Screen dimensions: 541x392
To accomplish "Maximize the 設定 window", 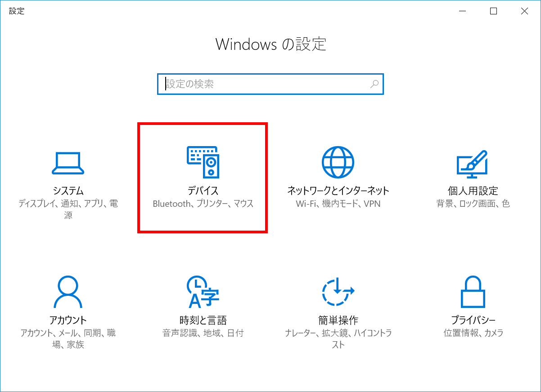I will (x=493, y=11).
